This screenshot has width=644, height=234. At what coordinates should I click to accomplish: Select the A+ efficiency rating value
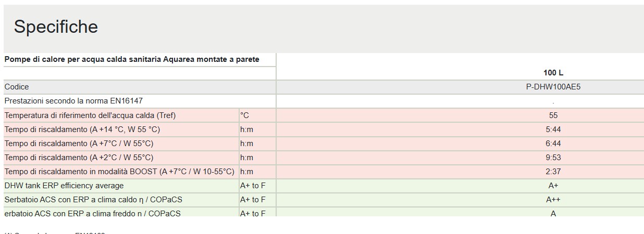coord(553,186)
